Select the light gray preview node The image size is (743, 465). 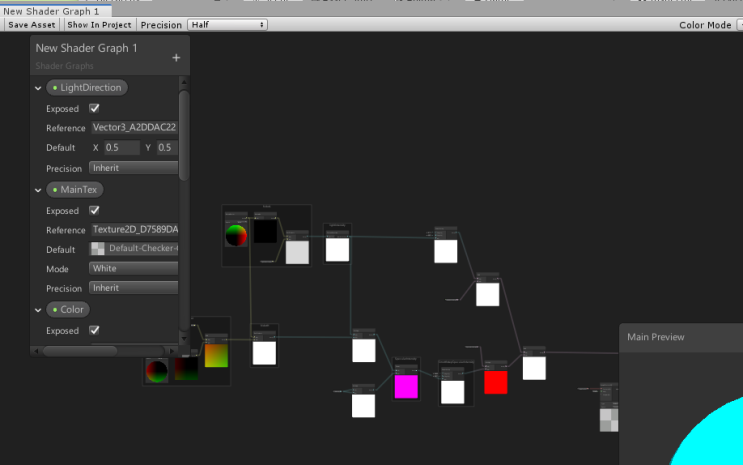click(x=297, y=252)
